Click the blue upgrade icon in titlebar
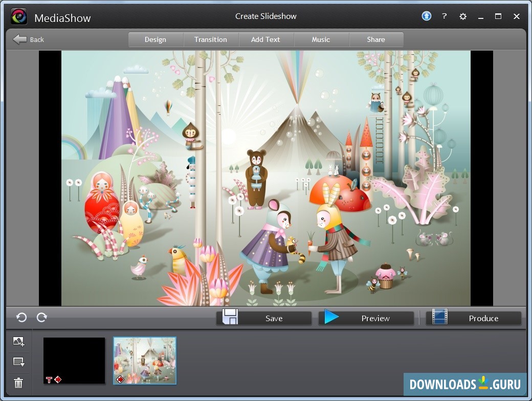532x401 pixels. tap(426, 16)
